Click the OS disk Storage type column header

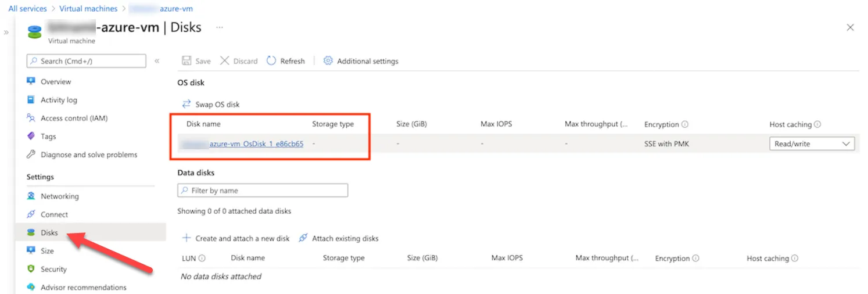333,124
